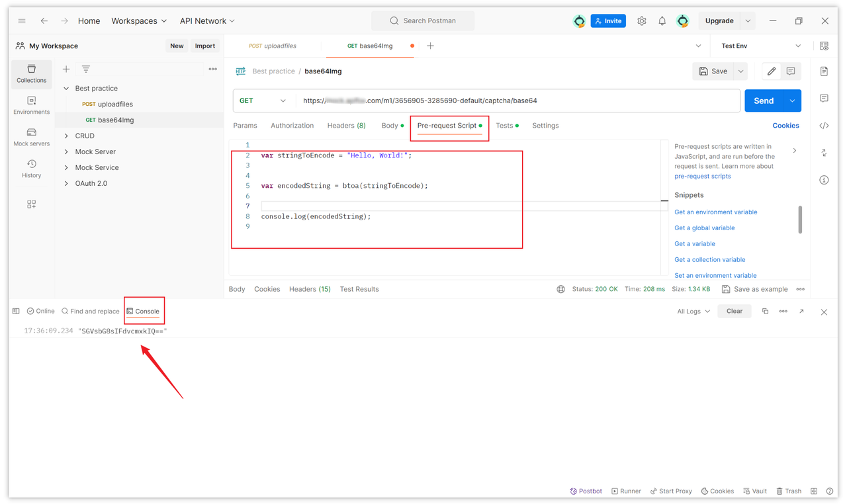The height and width of the screenshot is (504, 847).
Task: Open the History sidebar panel
Action: click(x=32, y=169)
